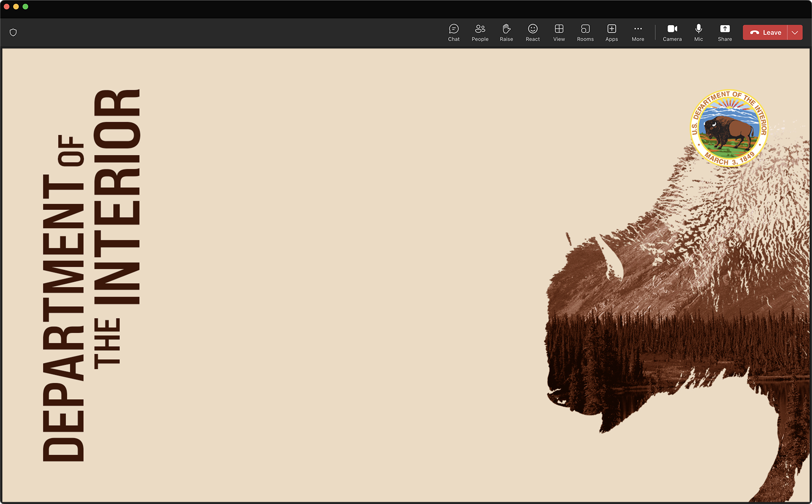Minimize the window with the yellow button
This screenshot has height=504, width=812.
coord(16,7)
